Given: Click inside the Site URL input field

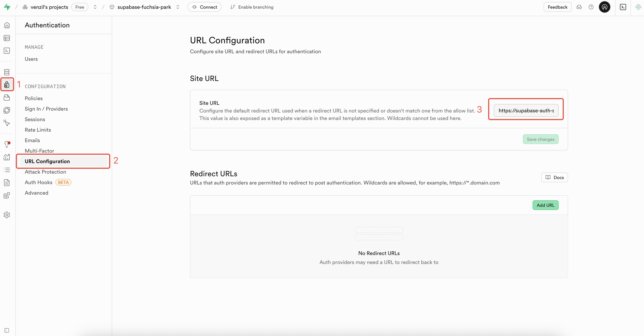Looking at the screenshot, I should tap(525, 110).
